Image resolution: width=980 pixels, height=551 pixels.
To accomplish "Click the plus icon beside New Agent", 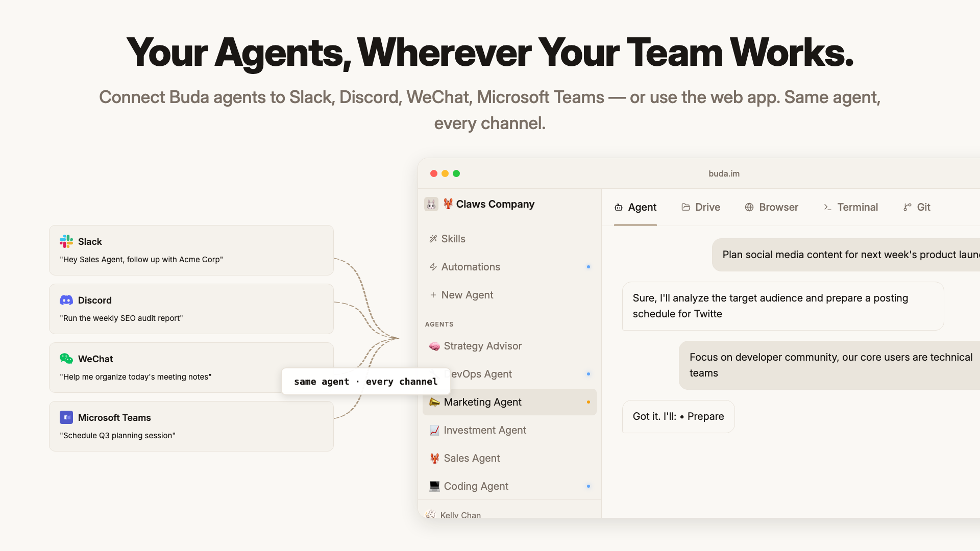I will (433, 295).
